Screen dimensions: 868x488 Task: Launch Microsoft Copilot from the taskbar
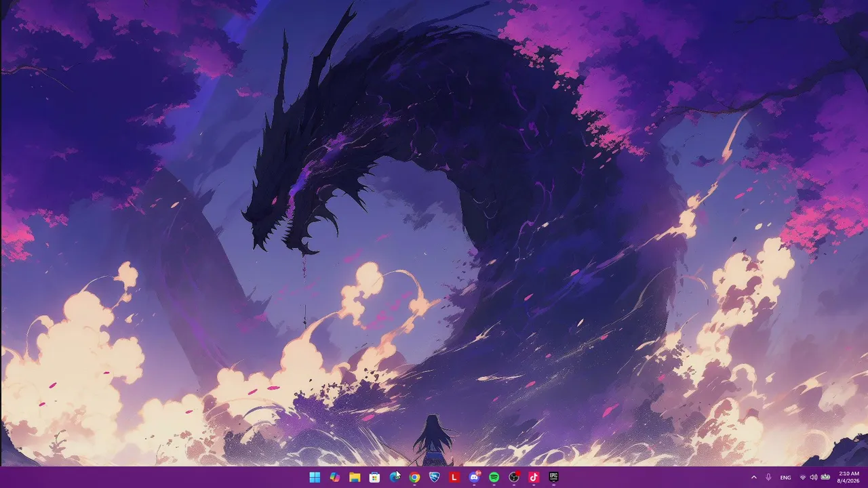(334, 477)
